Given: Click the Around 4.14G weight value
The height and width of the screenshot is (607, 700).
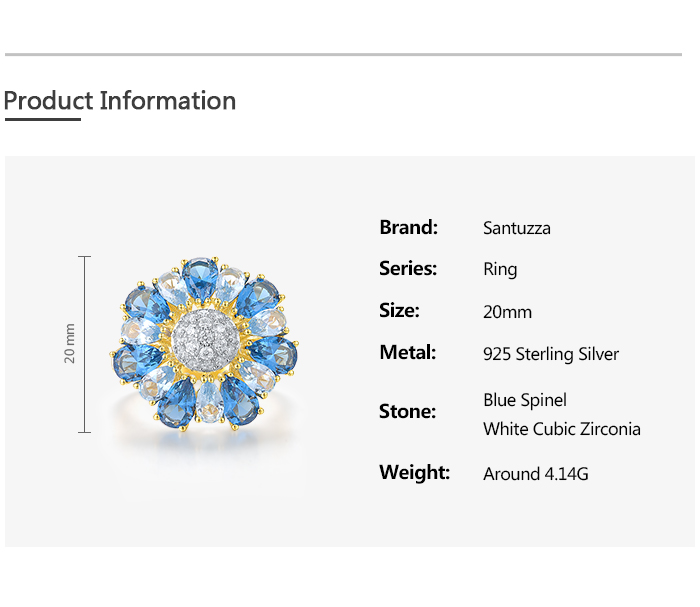Looking at the screenshot, I should click(536, 474).
